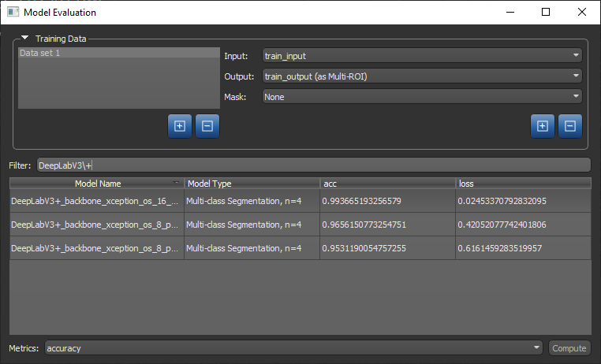This screenshot has height=364, width=601.
Task: Select the DeepLabV3+ xception os_16 model row
Action: click(96, 201)
